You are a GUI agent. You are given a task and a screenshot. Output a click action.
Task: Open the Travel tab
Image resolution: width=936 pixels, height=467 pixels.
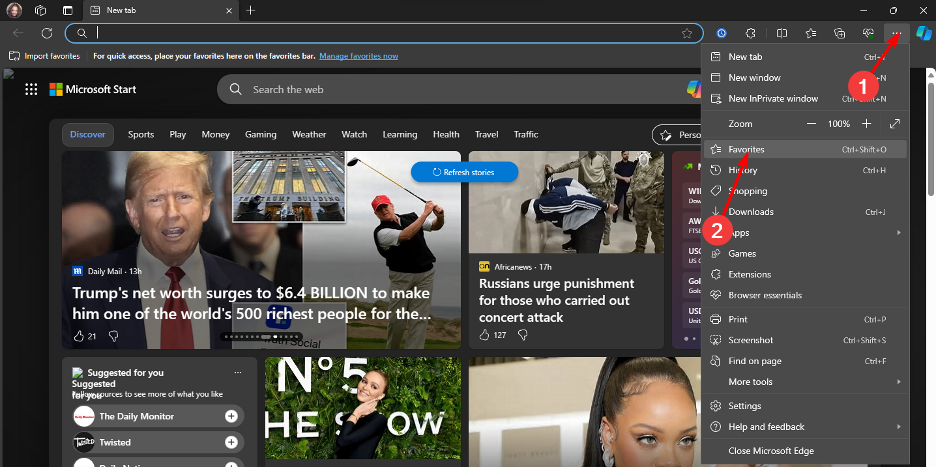point(487,135)
